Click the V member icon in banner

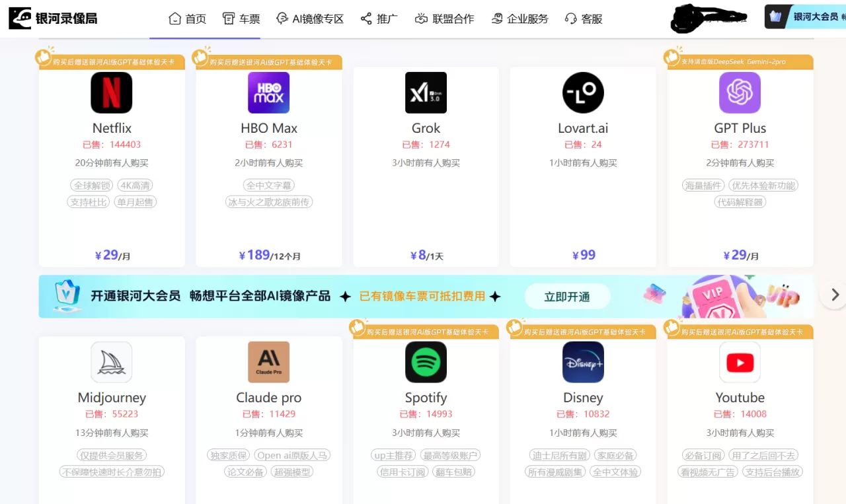(67, 296)
